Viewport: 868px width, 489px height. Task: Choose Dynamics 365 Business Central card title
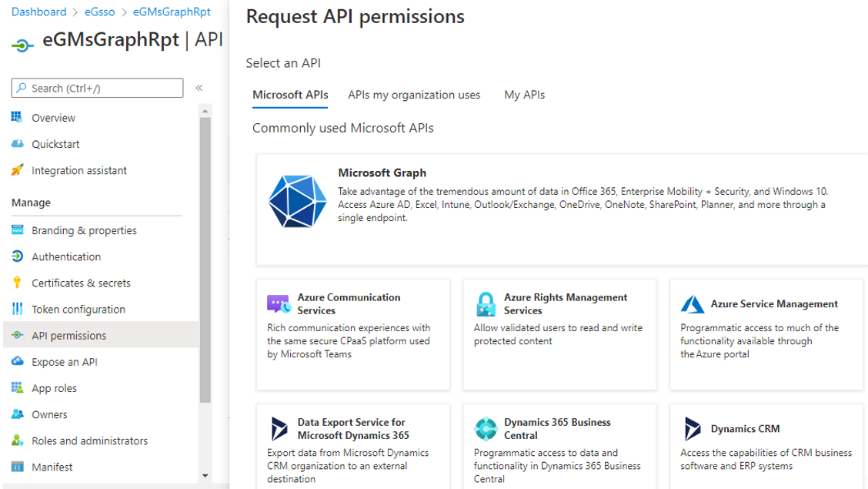[557, 429]
